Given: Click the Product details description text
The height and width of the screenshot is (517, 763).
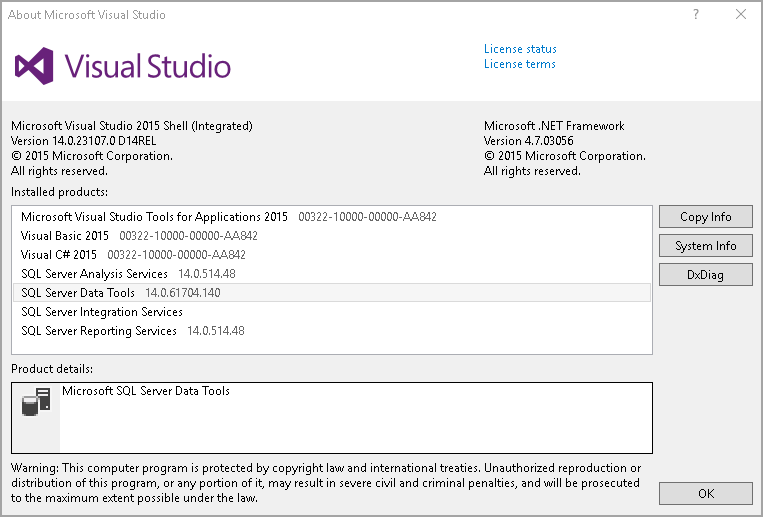Looking at the screenshot, I should click(146, 391).
